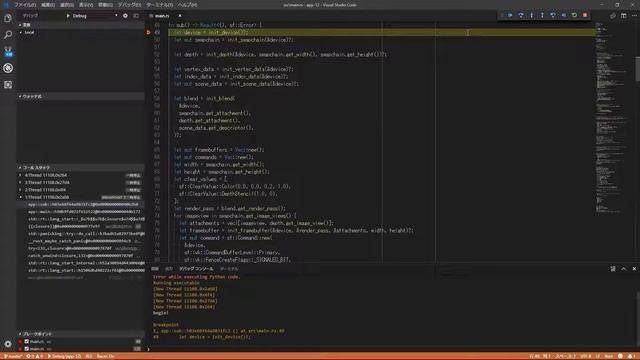Open launch.json with the debug gear icon
The height and width of the screenshot is (360, 640).
tap(125, 16)
